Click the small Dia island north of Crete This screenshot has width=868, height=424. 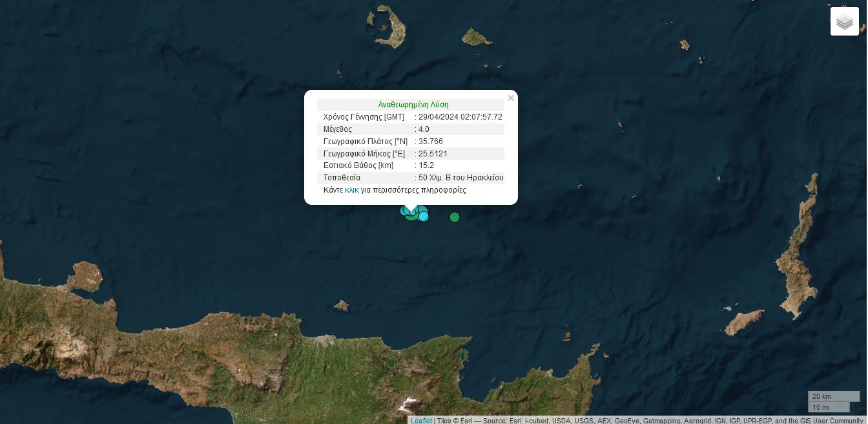point(342,305)
